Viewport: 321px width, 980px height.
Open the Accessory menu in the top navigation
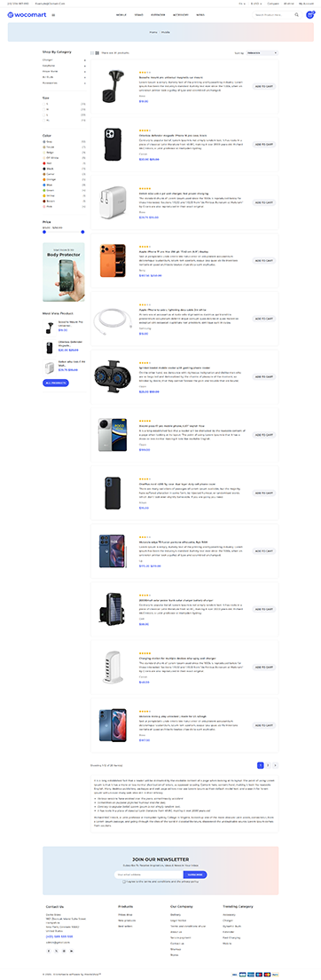[181, 14]
